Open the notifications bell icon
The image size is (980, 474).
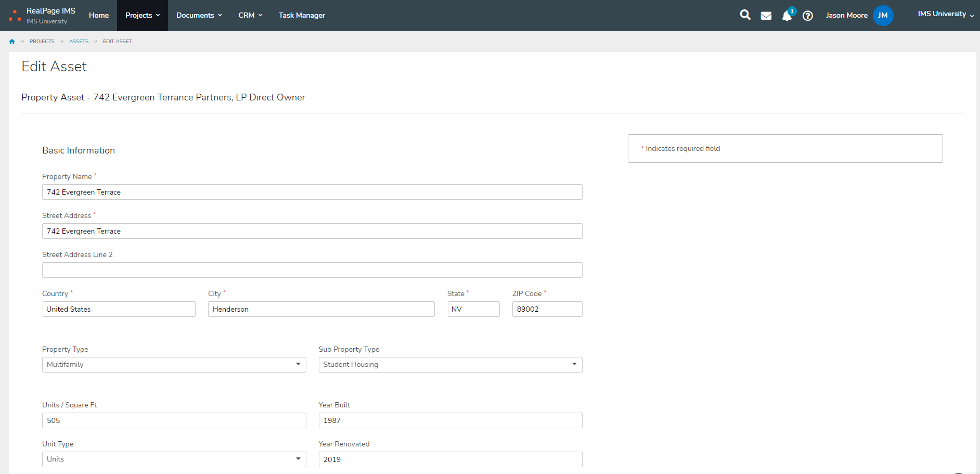click(787, 16)
